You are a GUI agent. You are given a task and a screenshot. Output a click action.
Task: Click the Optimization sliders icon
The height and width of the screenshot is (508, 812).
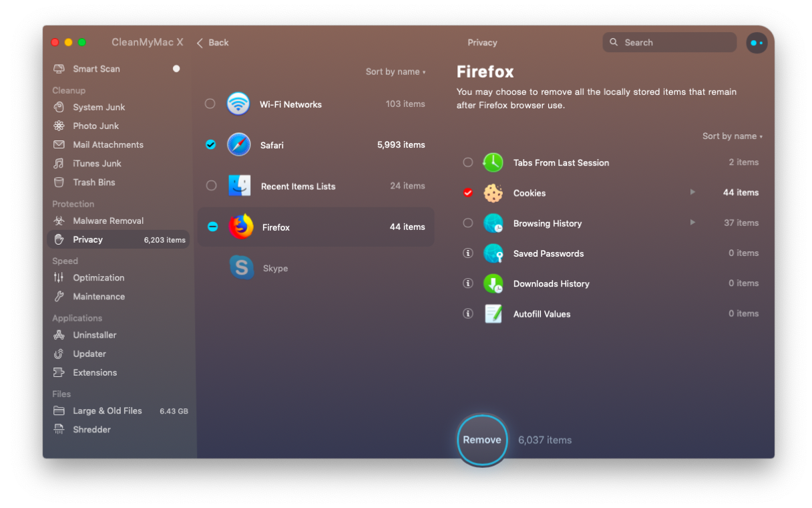coord(59,277)
